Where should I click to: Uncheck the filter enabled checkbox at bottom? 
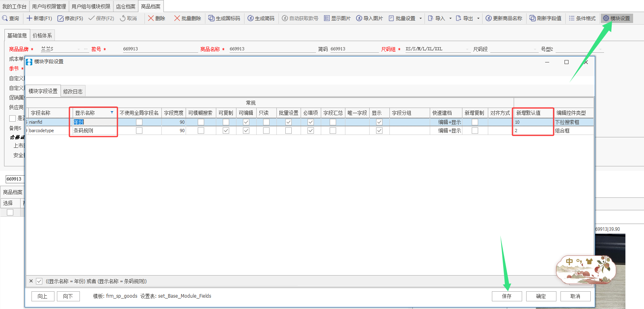pyautogui.click(x=39, y=281)
